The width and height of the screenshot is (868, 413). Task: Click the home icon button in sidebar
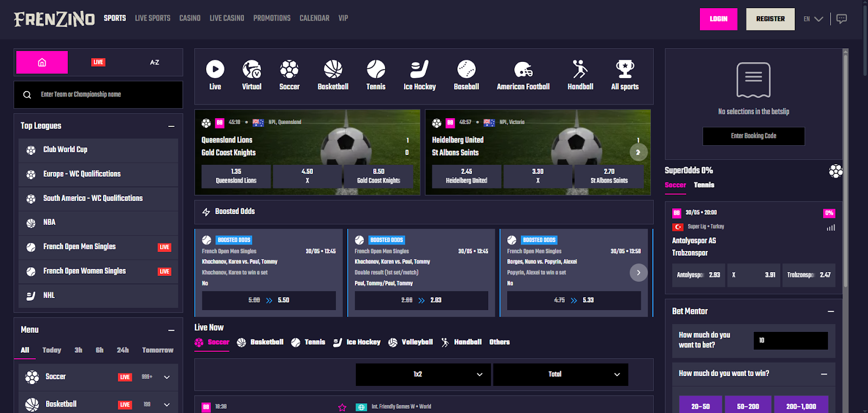coord(42,62)
